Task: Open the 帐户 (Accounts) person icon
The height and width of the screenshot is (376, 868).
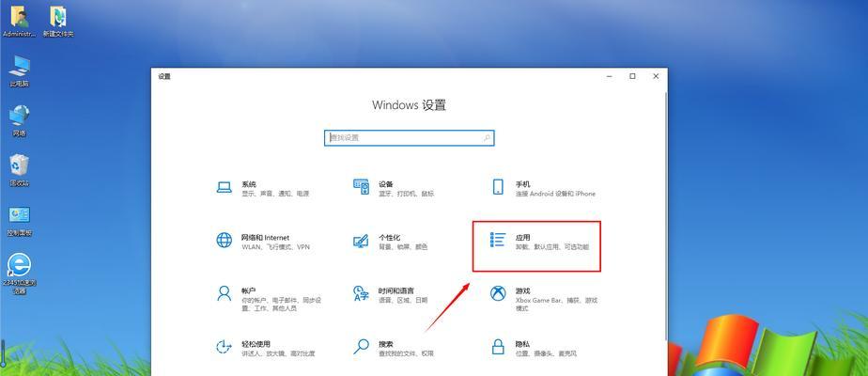Action: [x=225, y=293]
